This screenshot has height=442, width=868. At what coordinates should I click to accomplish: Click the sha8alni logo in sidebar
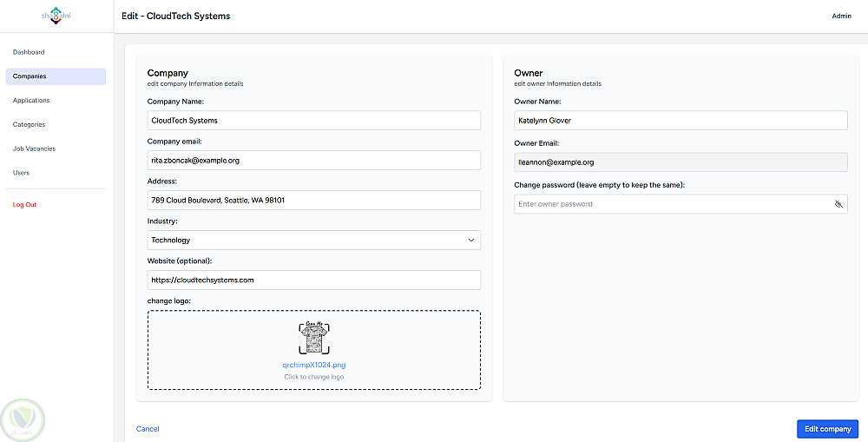click(56, 16)
